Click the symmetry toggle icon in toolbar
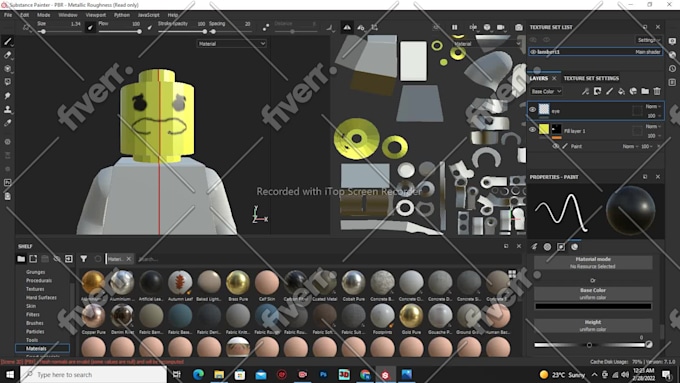The width and height of the screenshot is (680, 383). [347, 27]
